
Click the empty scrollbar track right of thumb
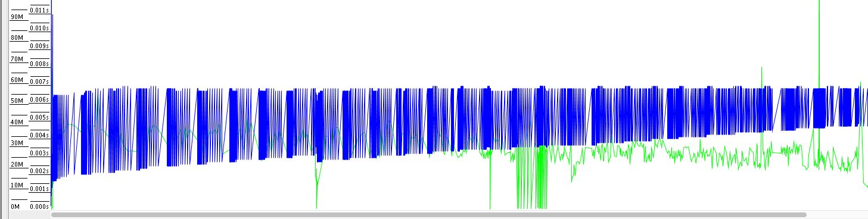click(836, 214)
